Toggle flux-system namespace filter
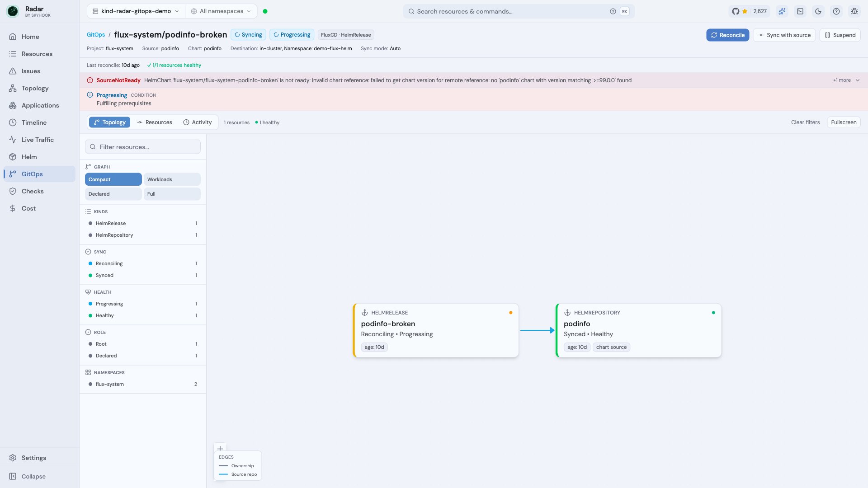Image resolution: width=868 pixels, height=488 pixels. point(143,384)
